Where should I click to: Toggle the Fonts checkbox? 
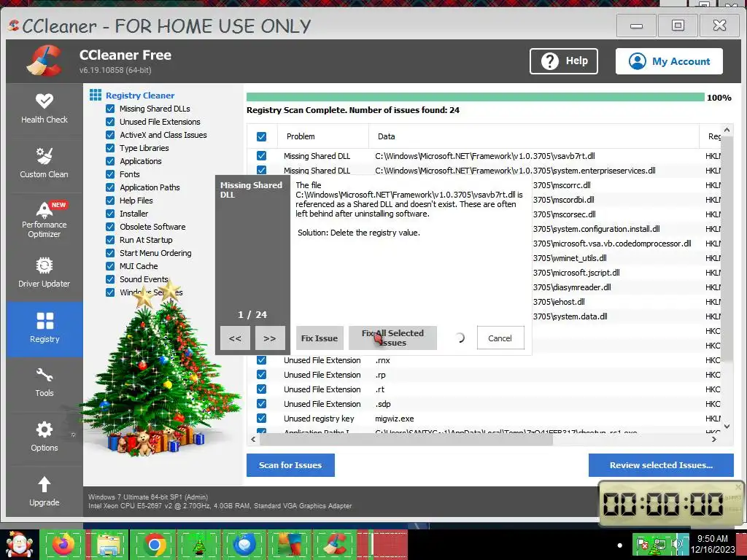coord(110,174)
